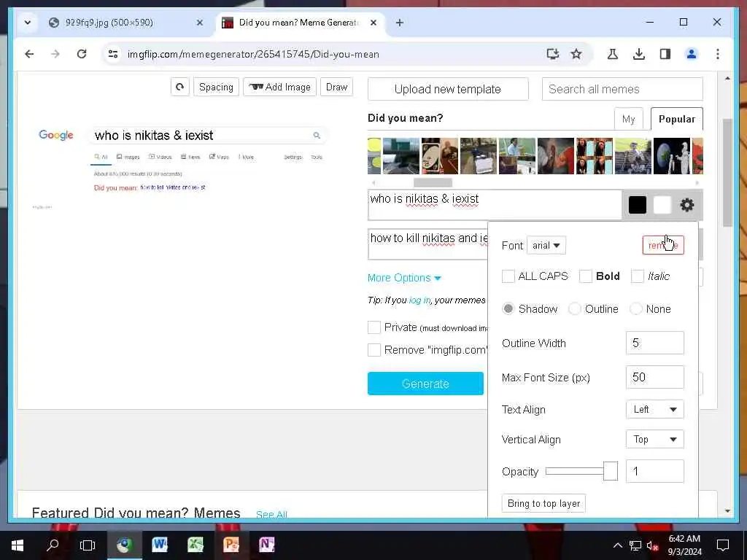Click the Search all memes field
The image size is (747, 560).
[x=622, y=89]
